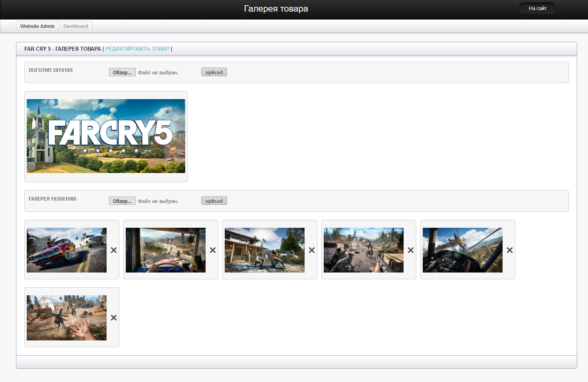Click Browse button for logo file
The width and height of the screenshot is (588, 382).
click(x=122, y=72)
